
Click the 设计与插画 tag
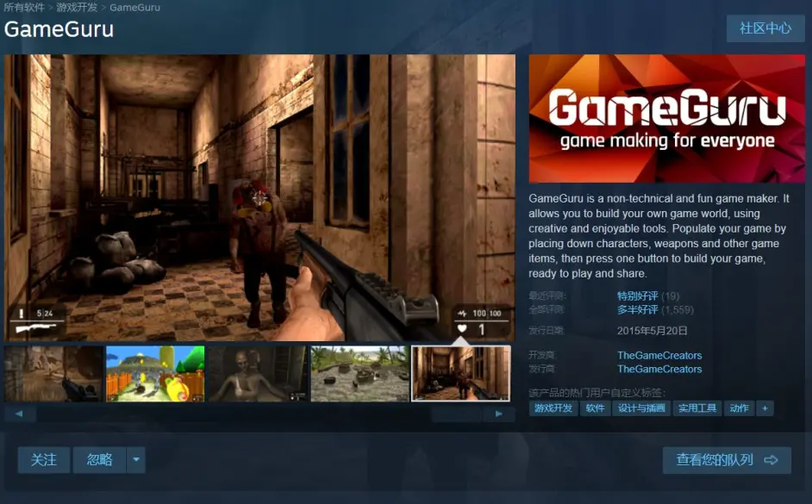coord(641,408)
